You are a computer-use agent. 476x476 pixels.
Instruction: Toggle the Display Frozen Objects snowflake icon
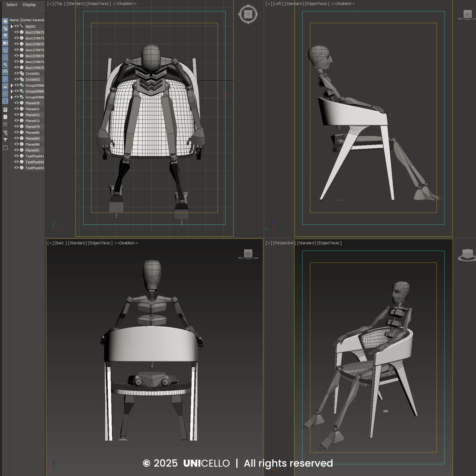pos(5,94)
